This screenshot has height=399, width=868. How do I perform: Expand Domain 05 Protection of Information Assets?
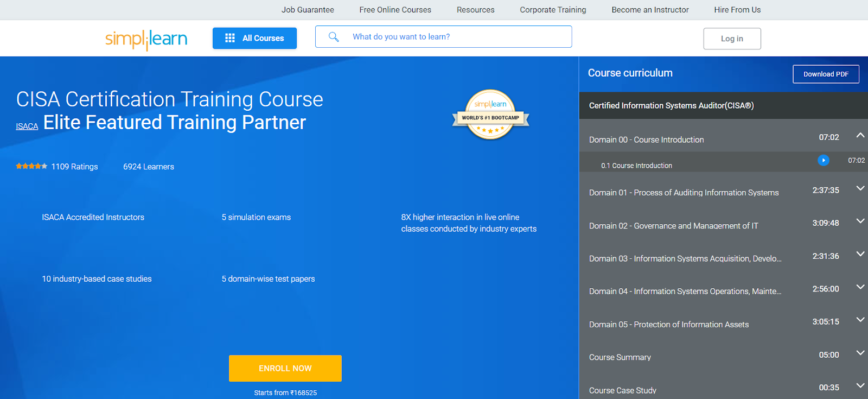click(860, 320)
